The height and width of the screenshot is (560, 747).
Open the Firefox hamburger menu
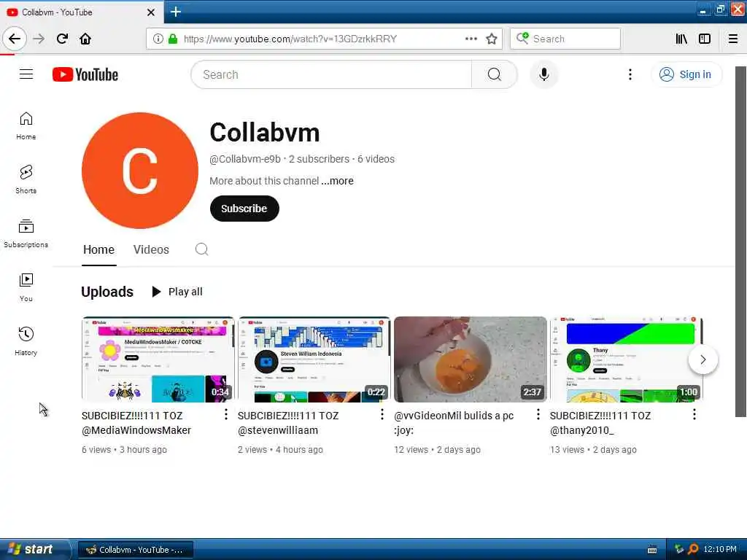733,39
